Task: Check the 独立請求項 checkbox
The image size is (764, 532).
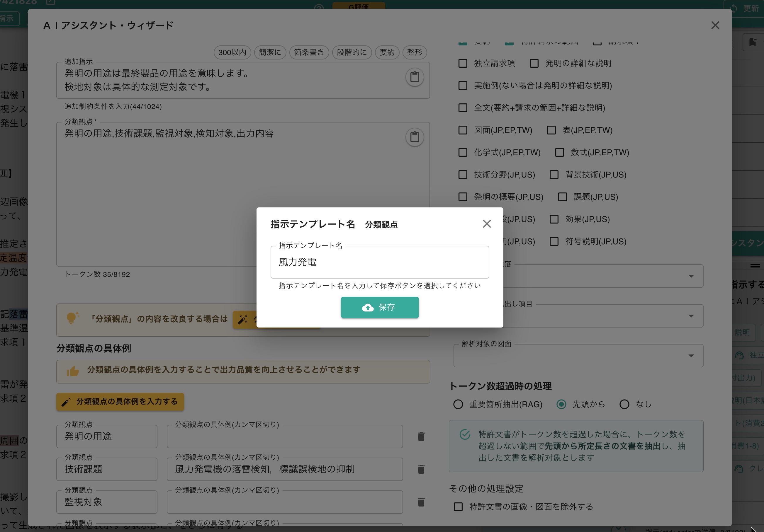Action: click(x=463, y=63)
